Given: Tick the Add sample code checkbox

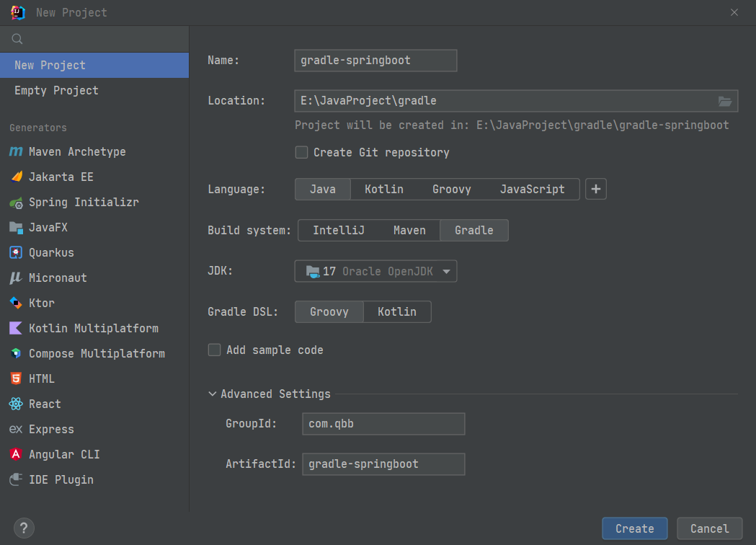Looking at the screenshot, I should (214, 350).
